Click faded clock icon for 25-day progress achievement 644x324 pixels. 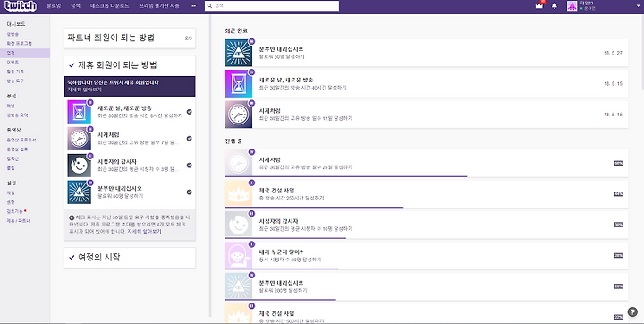click(x=238, y=163)
